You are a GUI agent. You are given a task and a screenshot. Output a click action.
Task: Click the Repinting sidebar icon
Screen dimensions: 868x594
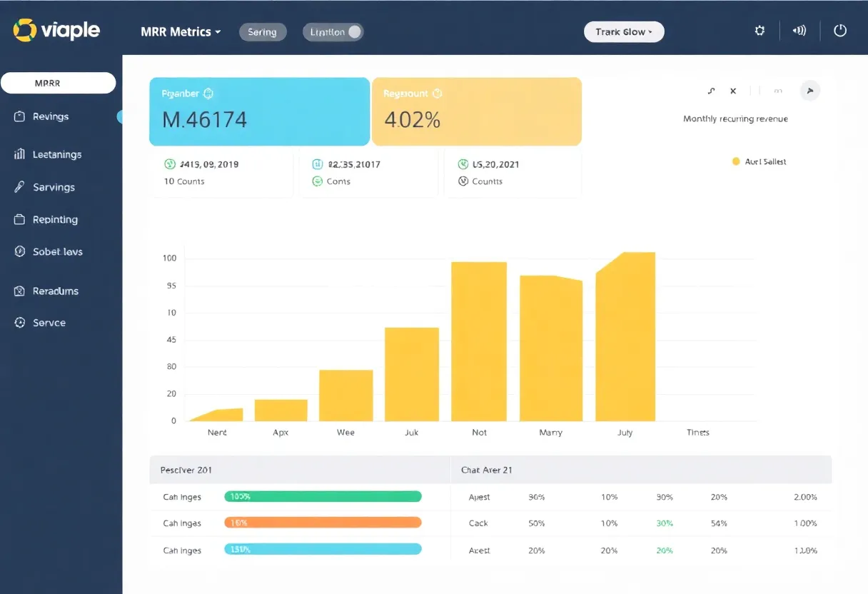19,219
